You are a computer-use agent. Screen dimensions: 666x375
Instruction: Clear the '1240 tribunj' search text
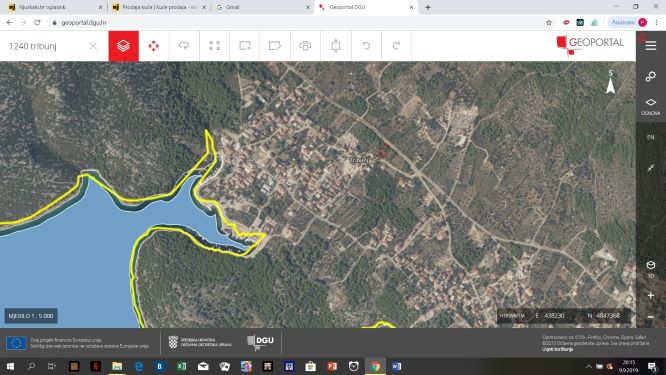93,46
